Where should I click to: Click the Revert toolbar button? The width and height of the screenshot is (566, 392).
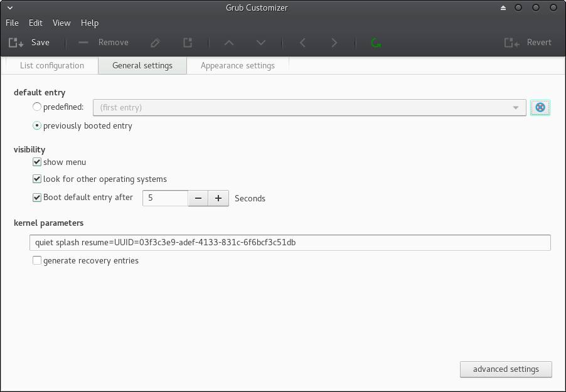[x=528, y=43]
